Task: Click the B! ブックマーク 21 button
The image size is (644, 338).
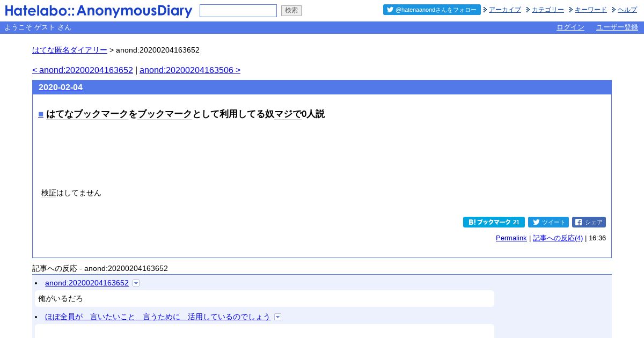Action: coord(494,222)
